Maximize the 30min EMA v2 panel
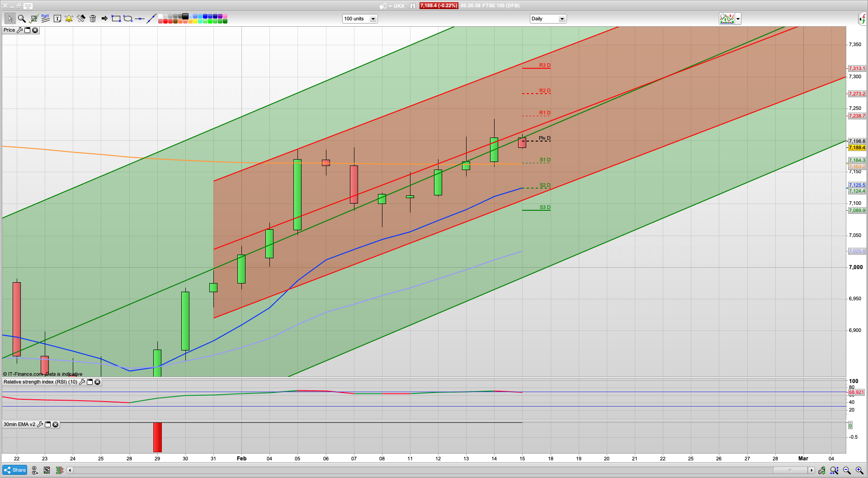Viewport: 868px width, 478px height. pos(47,424)
